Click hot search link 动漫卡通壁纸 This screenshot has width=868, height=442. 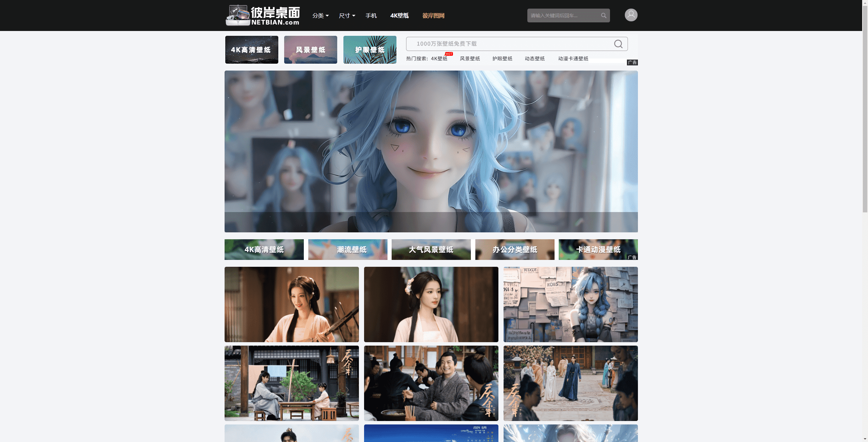point(573,59)
